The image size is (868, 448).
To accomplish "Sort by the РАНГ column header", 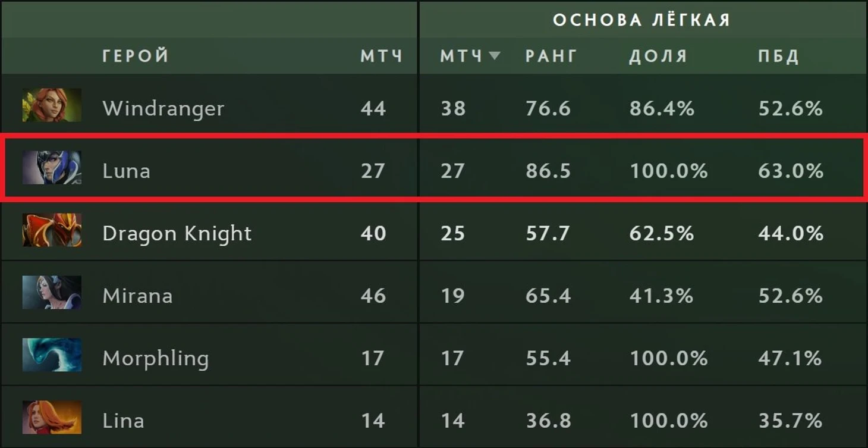I will [x=551, y=56].
